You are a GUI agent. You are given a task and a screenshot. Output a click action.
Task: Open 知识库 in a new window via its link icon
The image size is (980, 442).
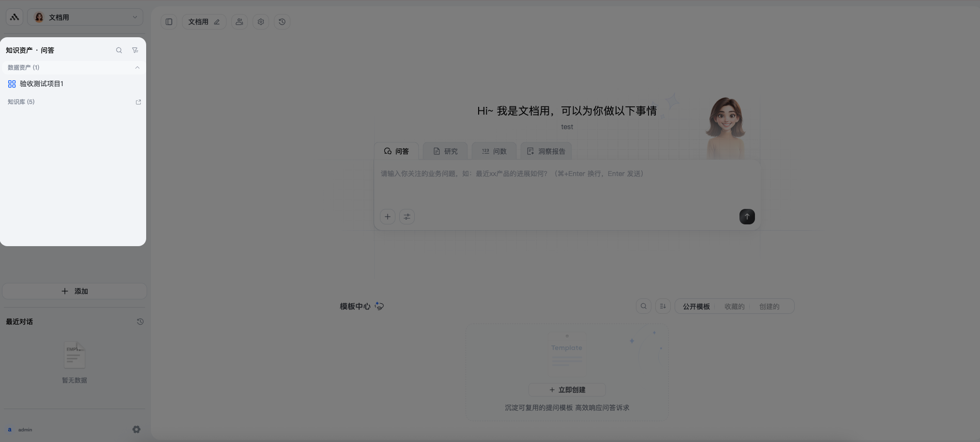coord(138,102)
